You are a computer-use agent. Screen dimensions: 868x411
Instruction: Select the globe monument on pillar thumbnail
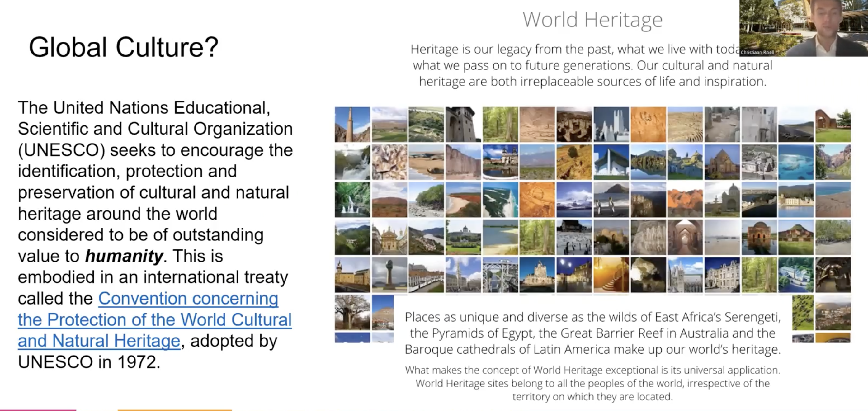tap(389, 275)
